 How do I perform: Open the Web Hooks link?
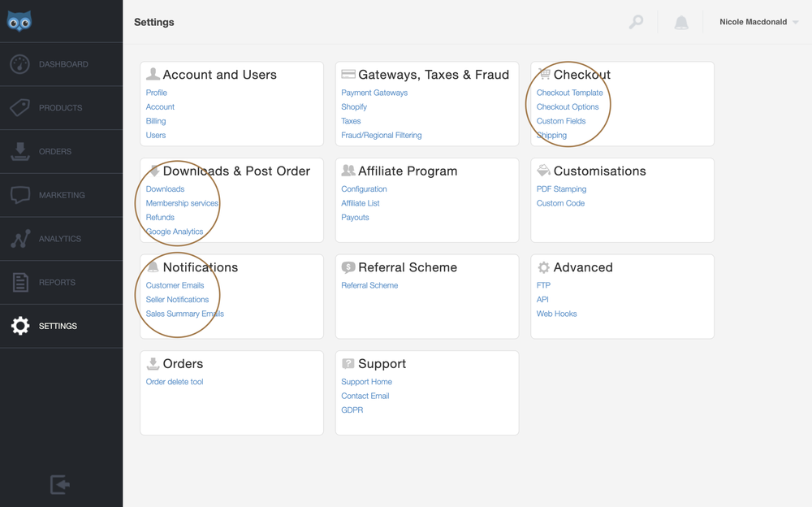coord(556,314)
